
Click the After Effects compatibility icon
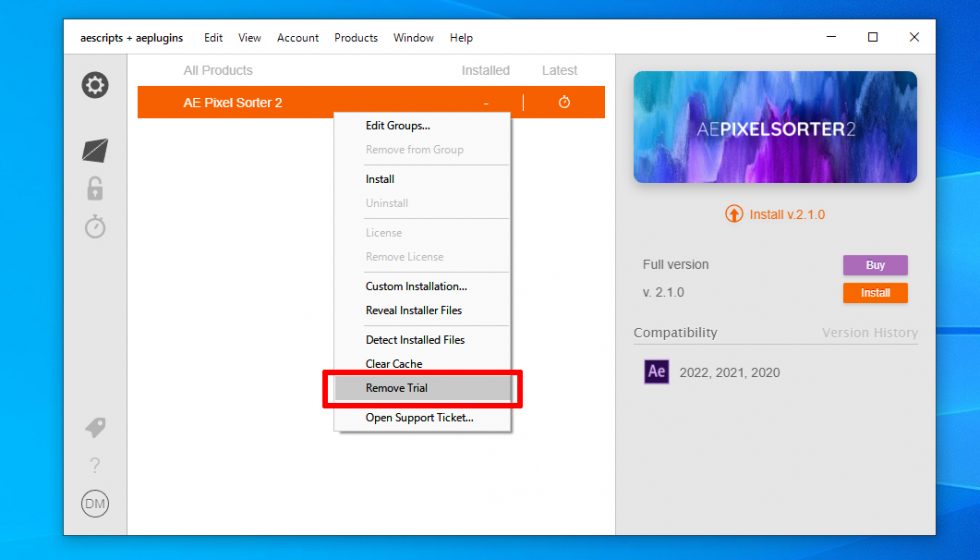pyautogui.click(x=657, y=372)
